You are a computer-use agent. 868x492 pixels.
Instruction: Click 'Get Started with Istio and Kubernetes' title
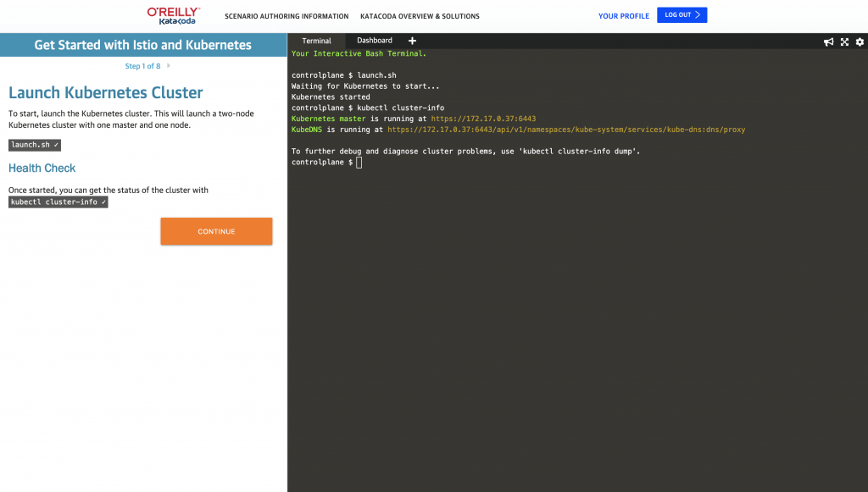coord(142,45)
